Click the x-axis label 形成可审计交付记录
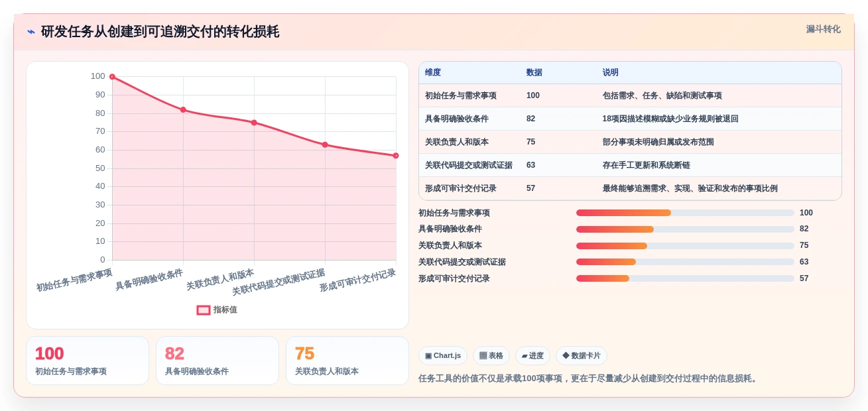 tap(357, 280)
